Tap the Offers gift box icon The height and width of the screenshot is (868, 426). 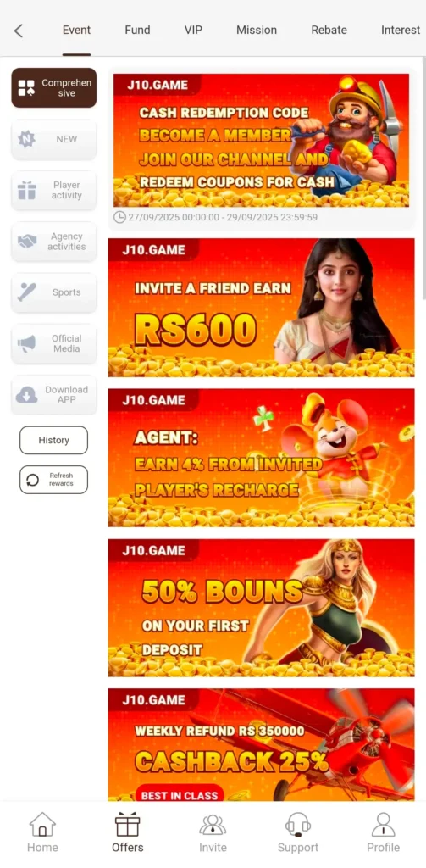pos(128,825)
